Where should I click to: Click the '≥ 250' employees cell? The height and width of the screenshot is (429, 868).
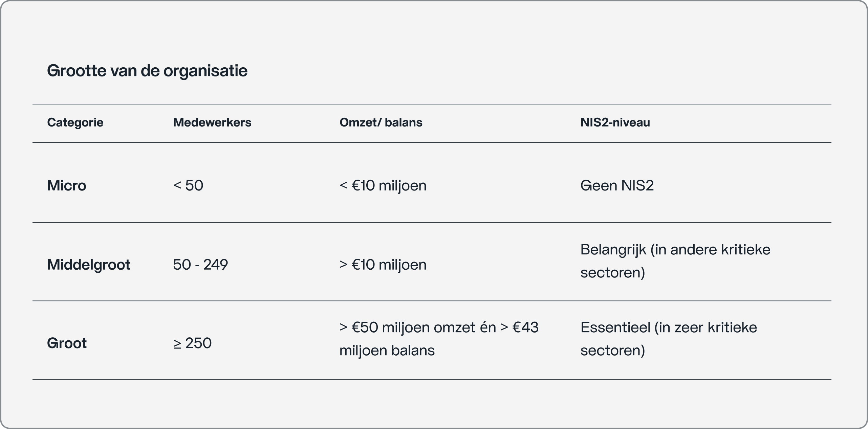coord(192,343)
